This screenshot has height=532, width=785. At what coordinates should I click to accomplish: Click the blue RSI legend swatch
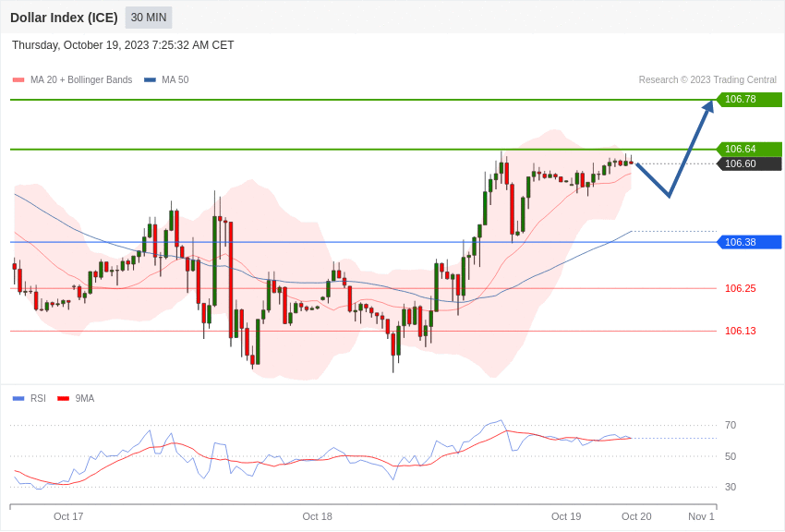pos(18,399)
